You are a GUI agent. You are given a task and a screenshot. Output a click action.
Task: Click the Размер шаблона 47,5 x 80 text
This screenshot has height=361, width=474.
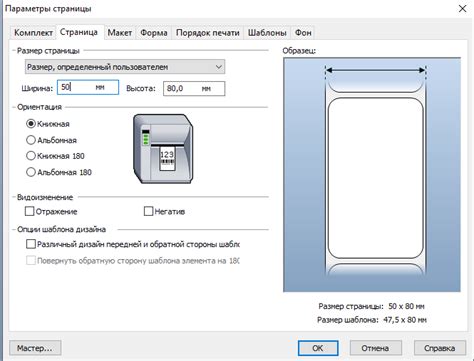pos(372,320)
